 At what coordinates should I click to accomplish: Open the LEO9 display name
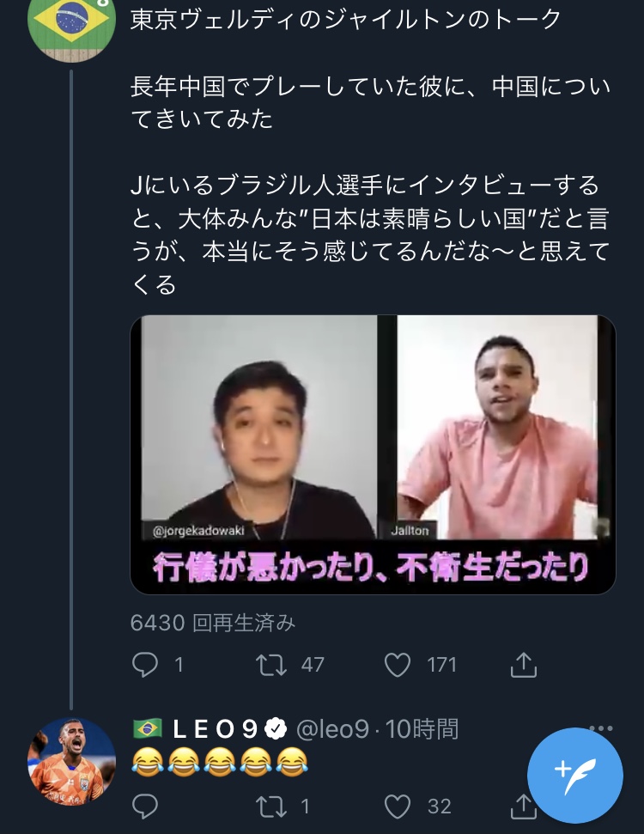pyautogui.click(x=215, y=729)
